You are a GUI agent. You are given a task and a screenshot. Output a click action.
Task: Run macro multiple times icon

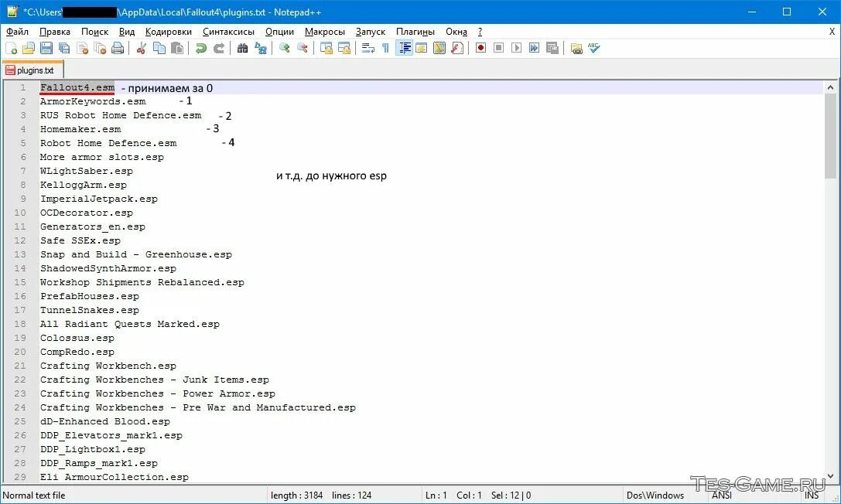coord(534,48)
